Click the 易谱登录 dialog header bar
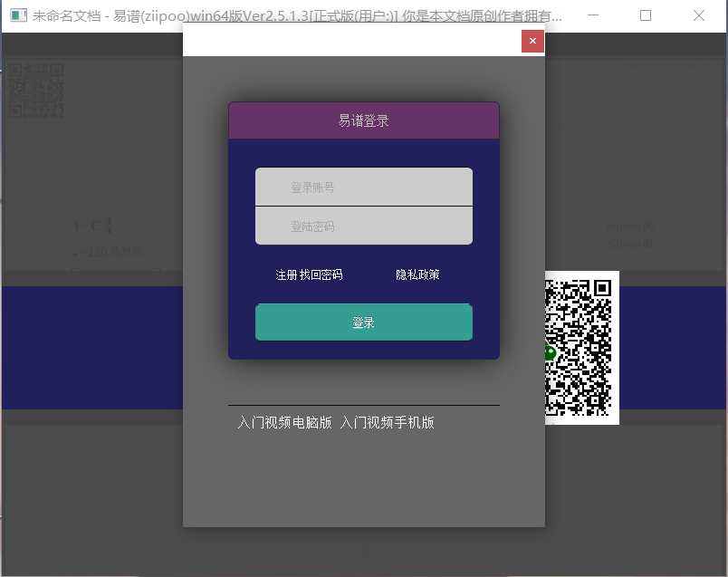 pyautogui.click(x=363, y=120)
